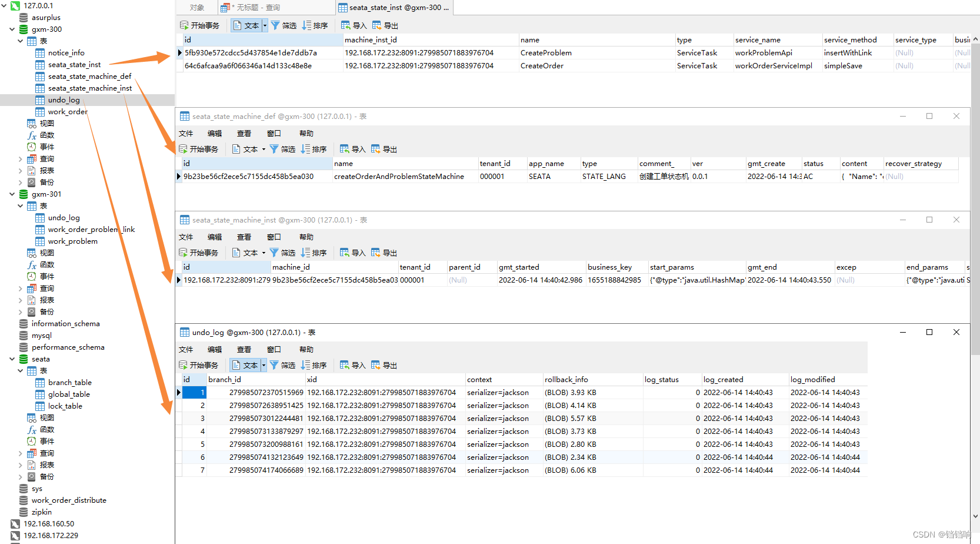Viewport: 980px width, 544px height.
Task: Select CreateProblem cell in name column
Action: pos(596,53)
